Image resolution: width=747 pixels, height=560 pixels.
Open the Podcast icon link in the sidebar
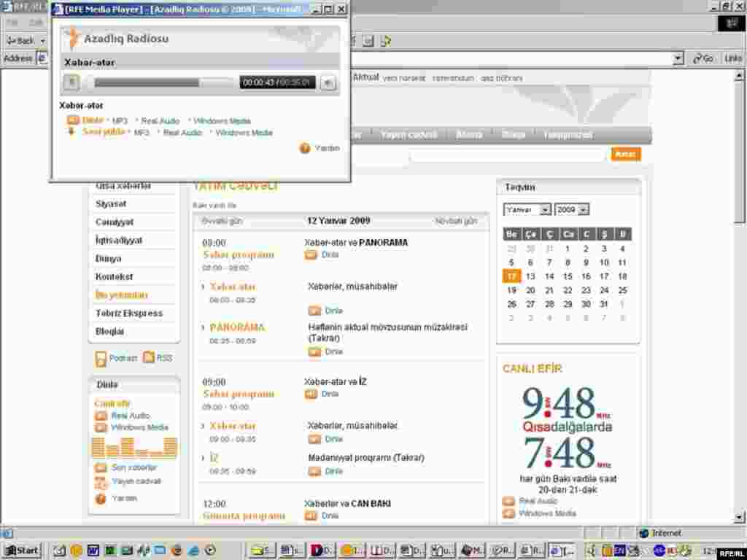pyautogui.click(x=101, y=358)
